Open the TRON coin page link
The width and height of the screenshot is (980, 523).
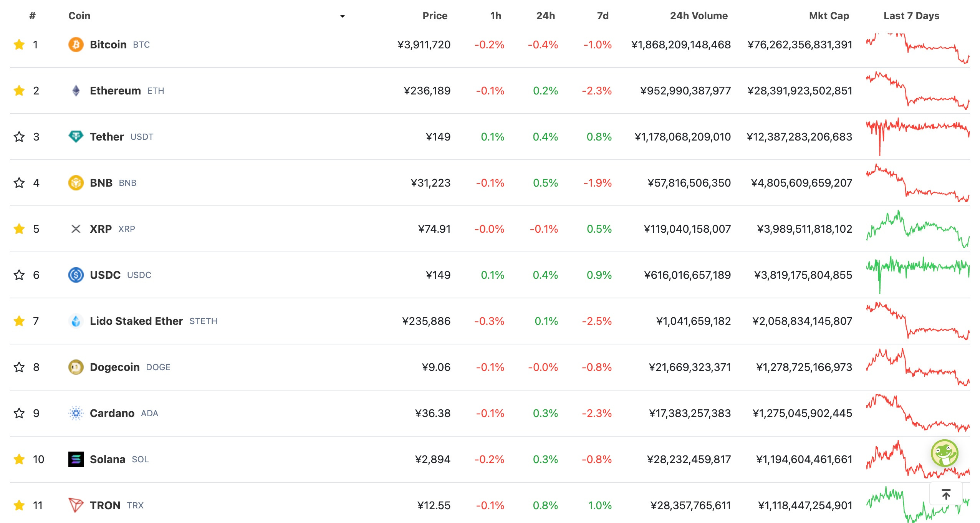105,505
